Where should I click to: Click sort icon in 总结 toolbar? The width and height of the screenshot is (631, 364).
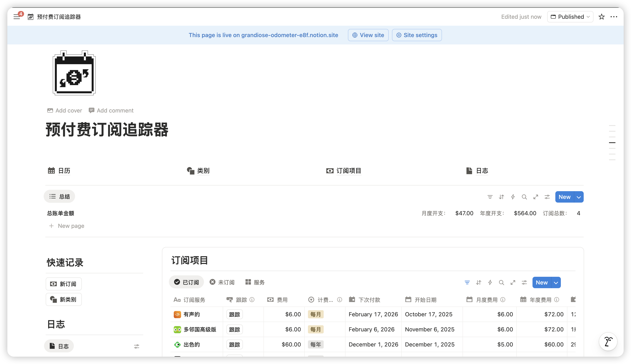[501, 197]
